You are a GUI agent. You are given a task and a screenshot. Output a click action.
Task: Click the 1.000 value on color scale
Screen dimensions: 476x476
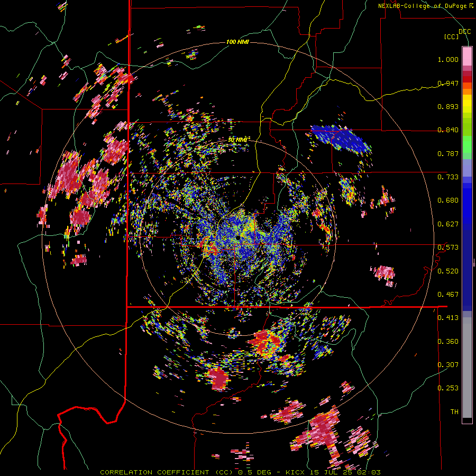[x=448, y=59]
